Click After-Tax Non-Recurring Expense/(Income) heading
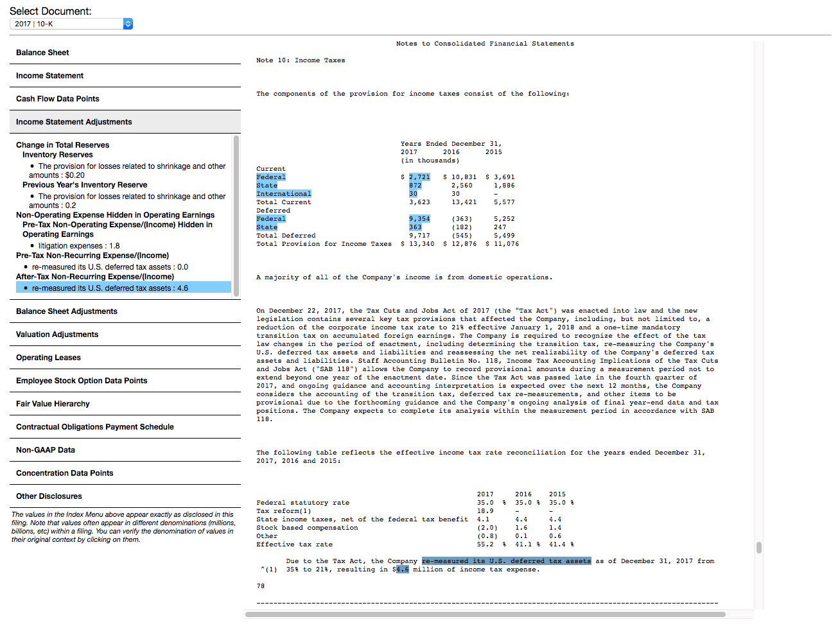This screenshot has width=840, height=635. point(95,277)
